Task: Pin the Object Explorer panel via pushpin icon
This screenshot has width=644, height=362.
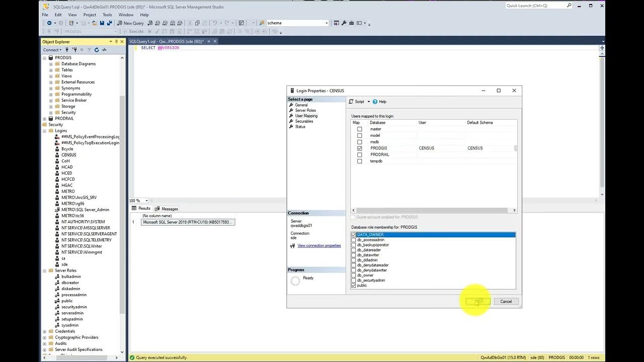Action: point(116,42)
